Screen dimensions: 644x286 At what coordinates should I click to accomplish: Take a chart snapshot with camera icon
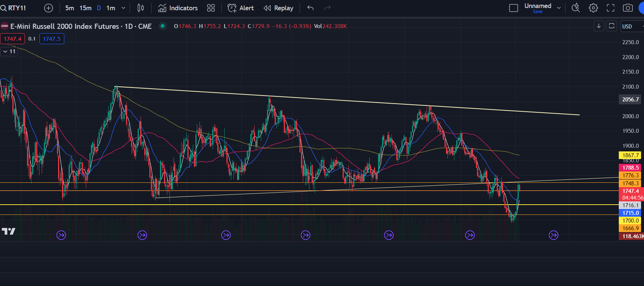tap(628, 8)
